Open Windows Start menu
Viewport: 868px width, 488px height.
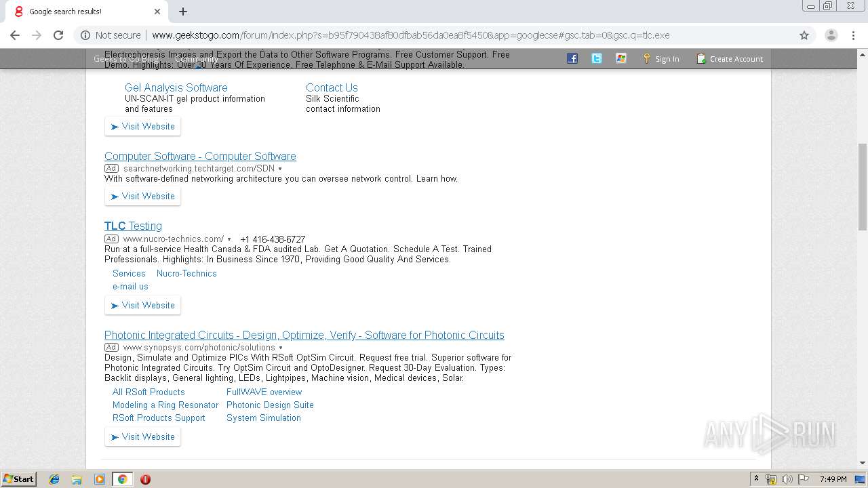coord(19,479)
